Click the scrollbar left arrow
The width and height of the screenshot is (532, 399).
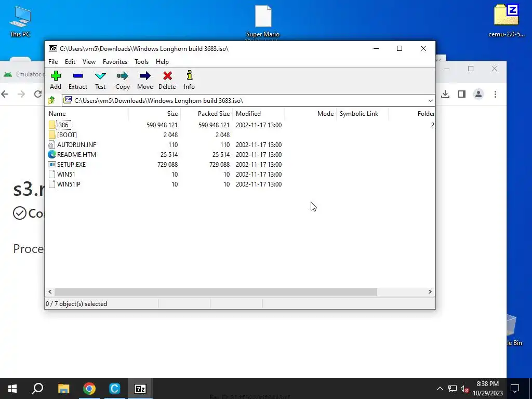tap(50, 292)
